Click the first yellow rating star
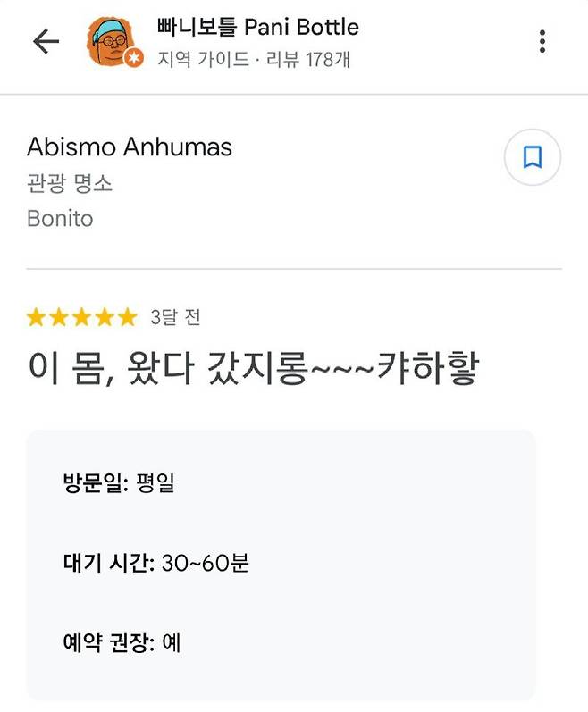 point(37,317)
